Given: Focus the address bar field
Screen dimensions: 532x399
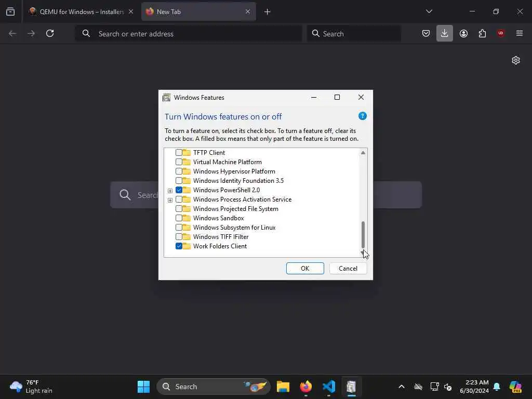Looking at the screenshot, I should click(x=189, y=34).
